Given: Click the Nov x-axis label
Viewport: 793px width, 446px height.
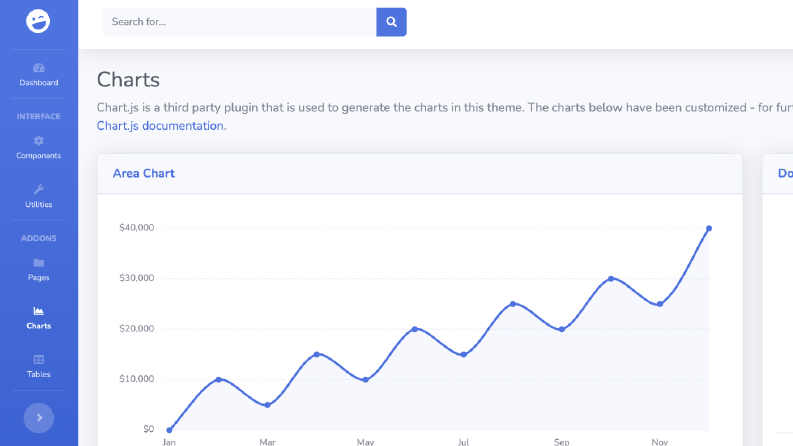Looking at the screenshot, I should 660,442.
